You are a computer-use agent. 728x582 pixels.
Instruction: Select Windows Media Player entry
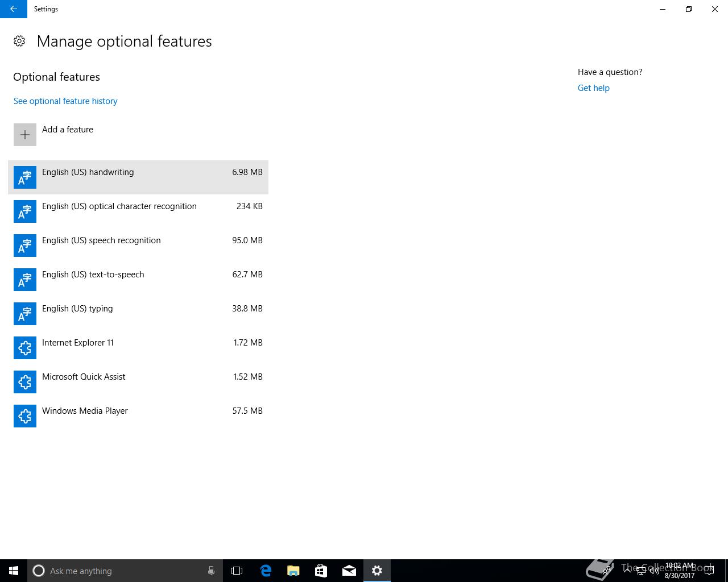click(x=138, y=416)
